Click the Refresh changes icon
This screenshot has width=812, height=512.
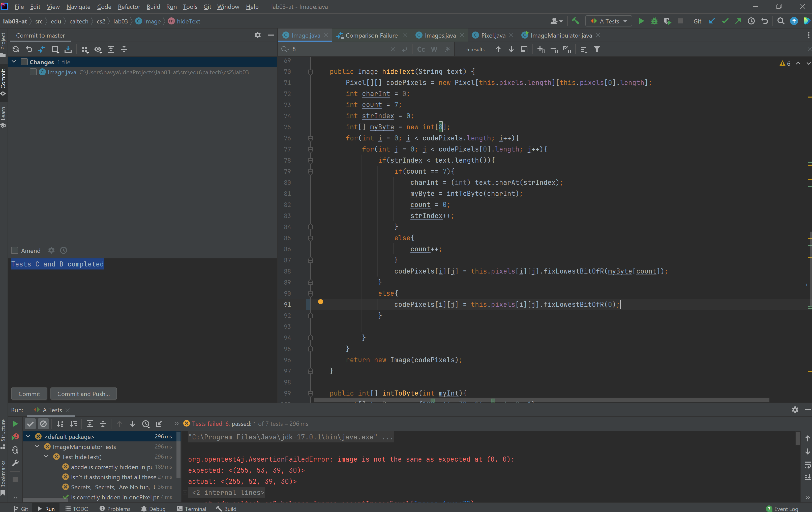16,49
